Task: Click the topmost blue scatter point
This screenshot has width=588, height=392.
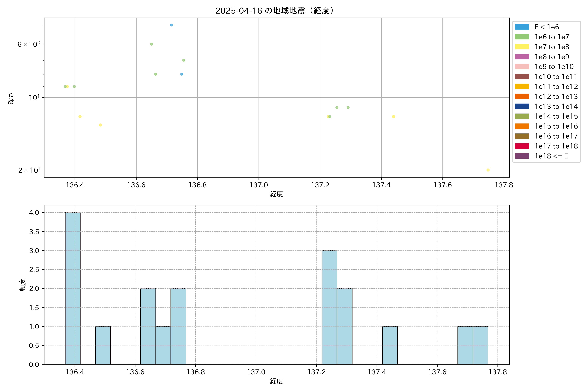Action: [171, 25]
